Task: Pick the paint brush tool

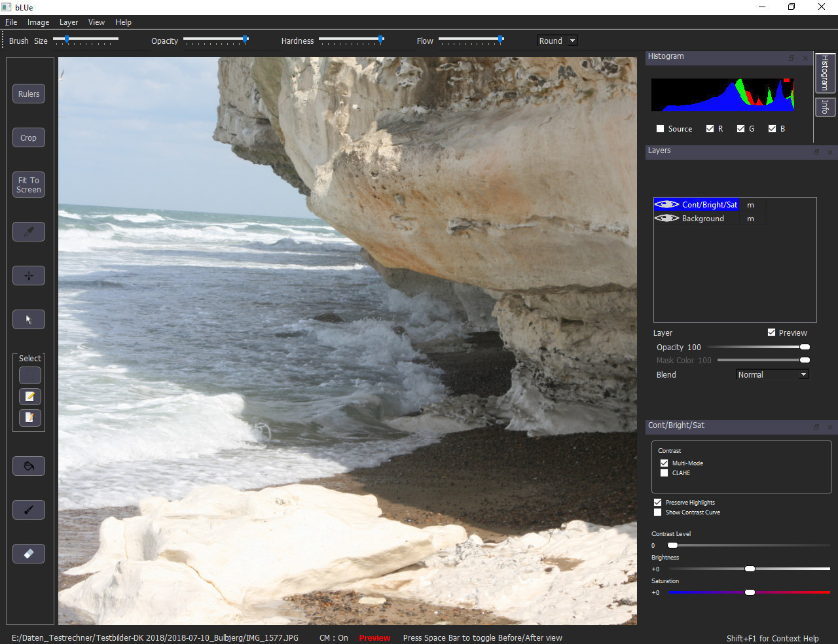Action: coord(29,510)
